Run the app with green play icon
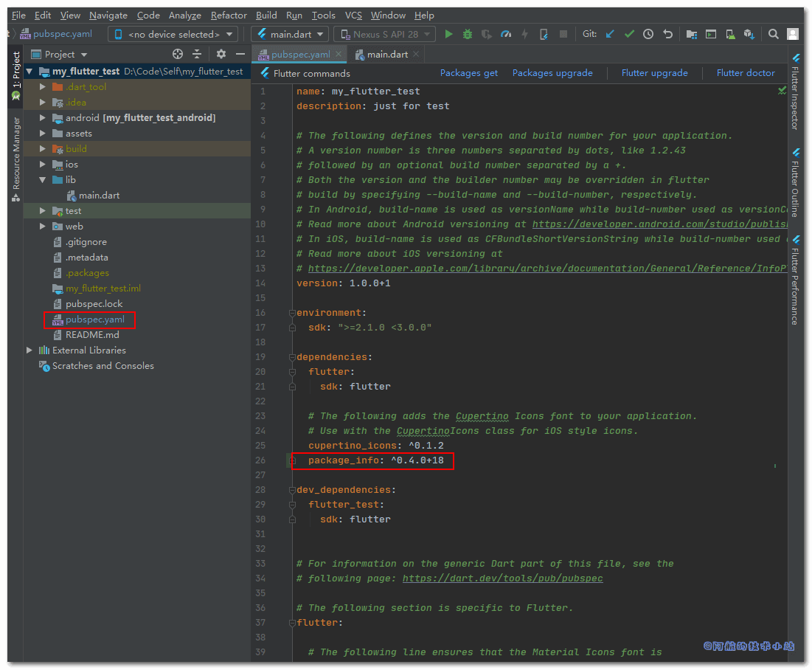Image resolution: width=812 pixels, height=670 pixels. tap(448, 34)
